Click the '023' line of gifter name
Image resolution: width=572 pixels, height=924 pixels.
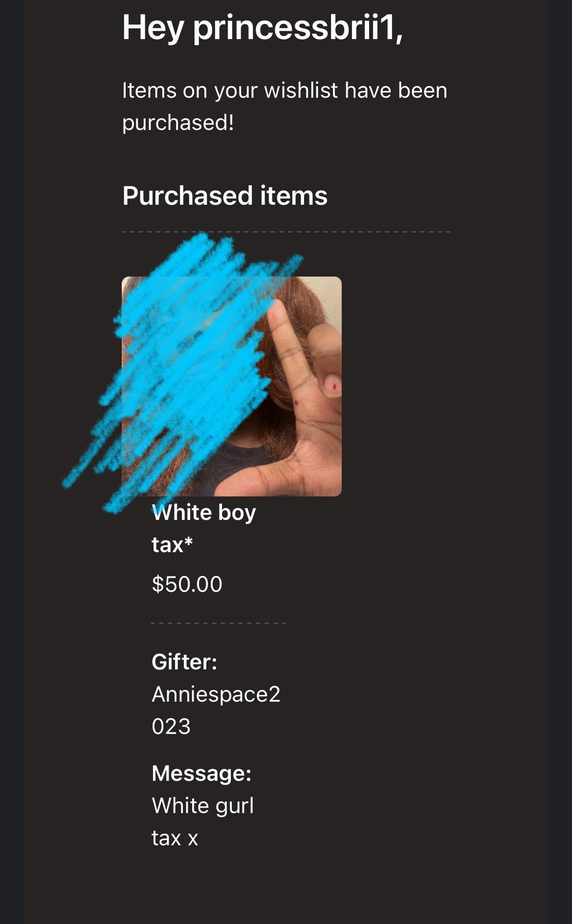tap(171, 727)
